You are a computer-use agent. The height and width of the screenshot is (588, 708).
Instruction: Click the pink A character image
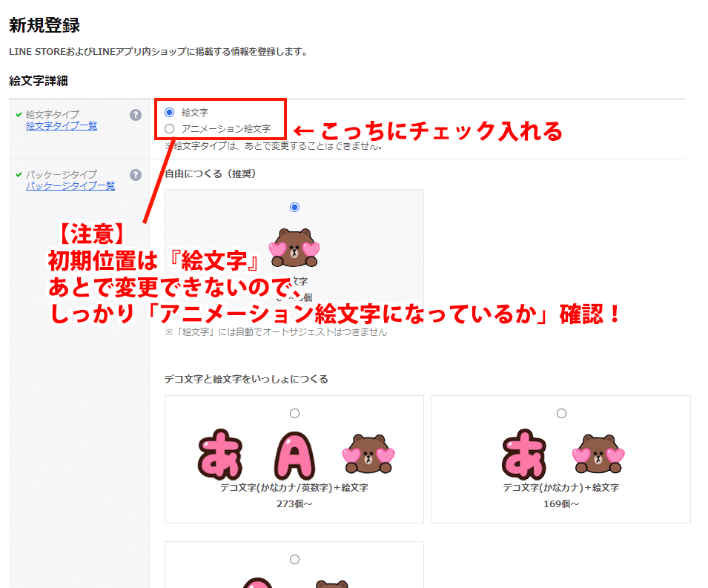[294, 455]
